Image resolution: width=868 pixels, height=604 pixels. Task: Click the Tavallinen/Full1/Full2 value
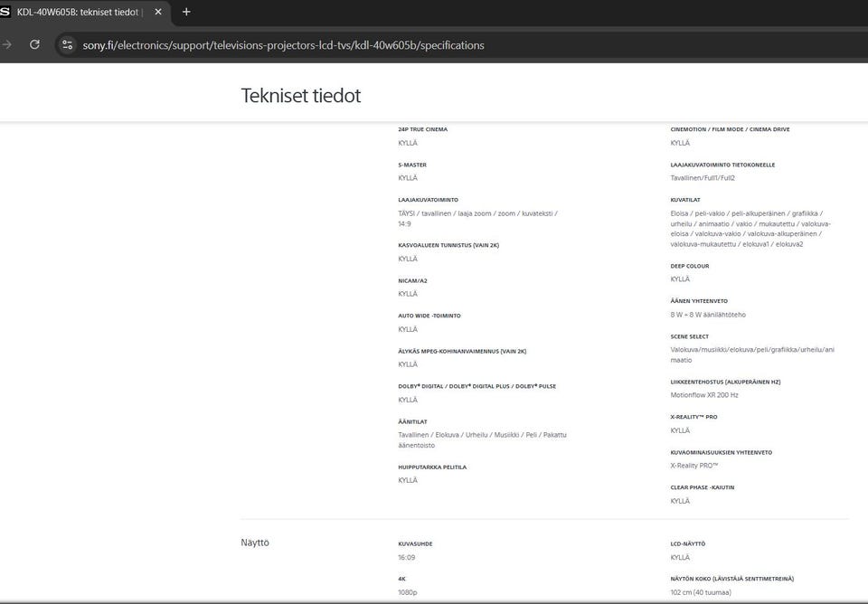[703, 178]
